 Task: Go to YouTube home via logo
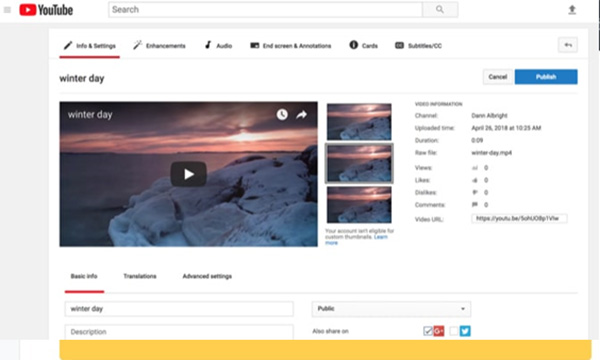[x=46, y=10]
